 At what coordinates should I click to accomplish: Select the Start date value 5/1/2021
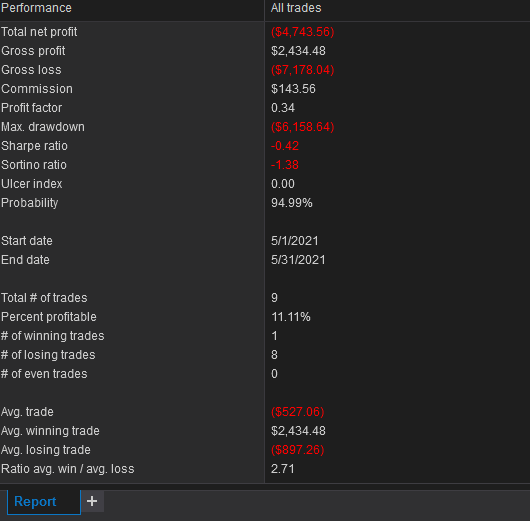[x=295, y=241]
